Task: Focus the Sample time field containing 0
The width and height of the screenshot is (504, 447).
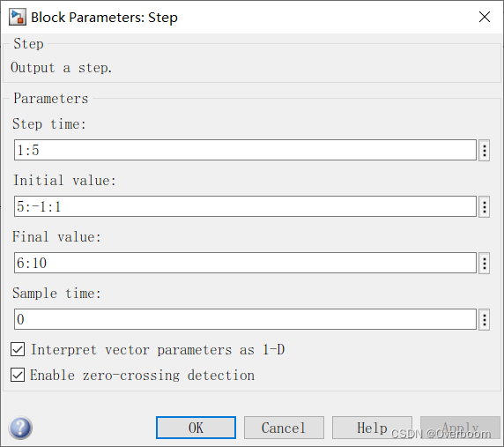Action: tap(245, 319)
